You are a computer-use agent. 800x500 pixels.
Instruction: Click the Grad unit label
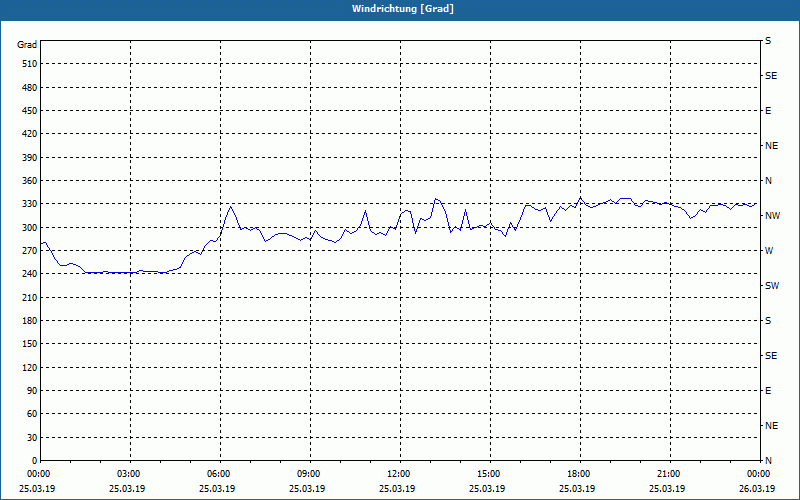pyautogui.click(x=27, y=45)
